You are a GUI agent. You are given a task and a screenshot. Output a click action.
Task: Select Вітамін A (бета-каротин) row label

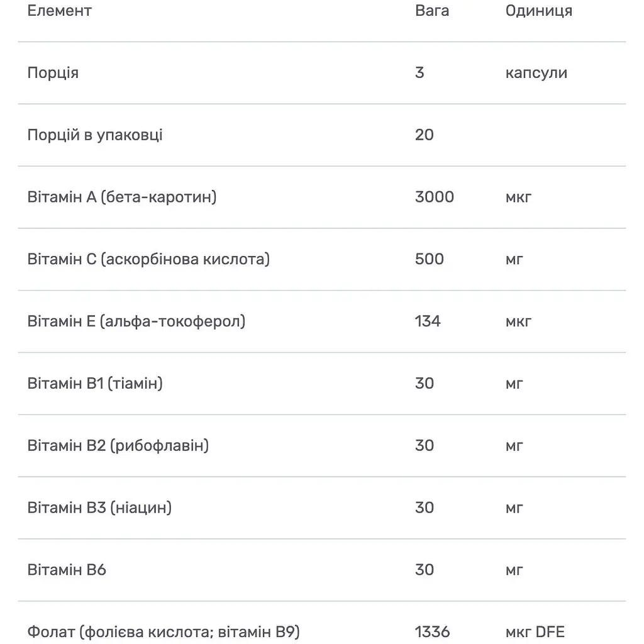coord(122,197)
